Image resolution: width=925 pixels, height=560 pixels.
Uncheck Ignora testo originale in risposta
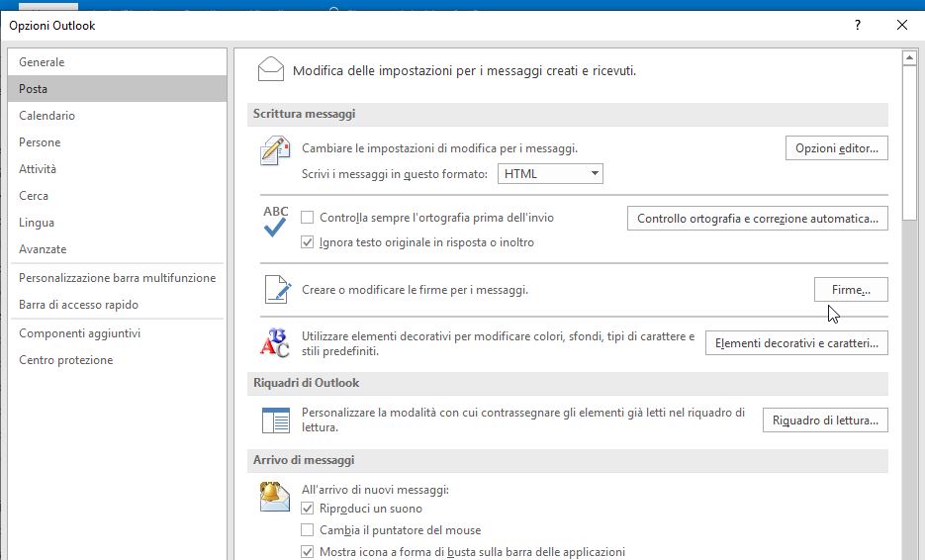(x=308, y=242)
